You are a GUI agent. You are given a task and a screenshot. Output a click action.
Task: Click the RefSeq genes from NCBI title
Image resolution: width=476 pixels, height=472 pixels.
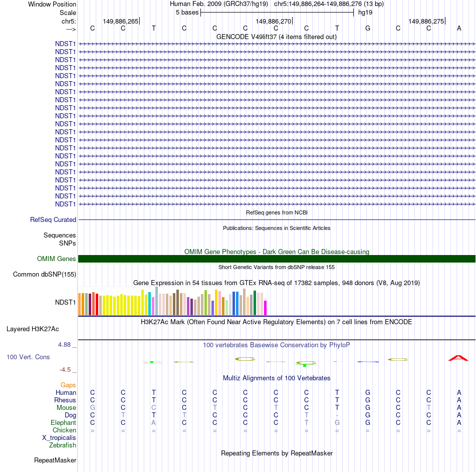pos(277,212)
